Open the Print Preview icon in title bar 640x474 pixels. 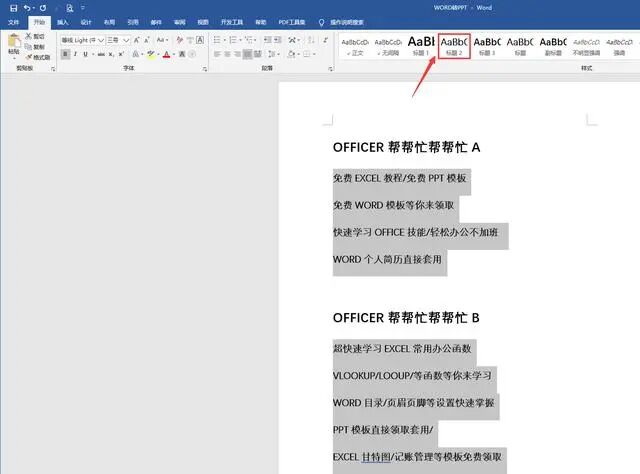(x=70, y=8)
